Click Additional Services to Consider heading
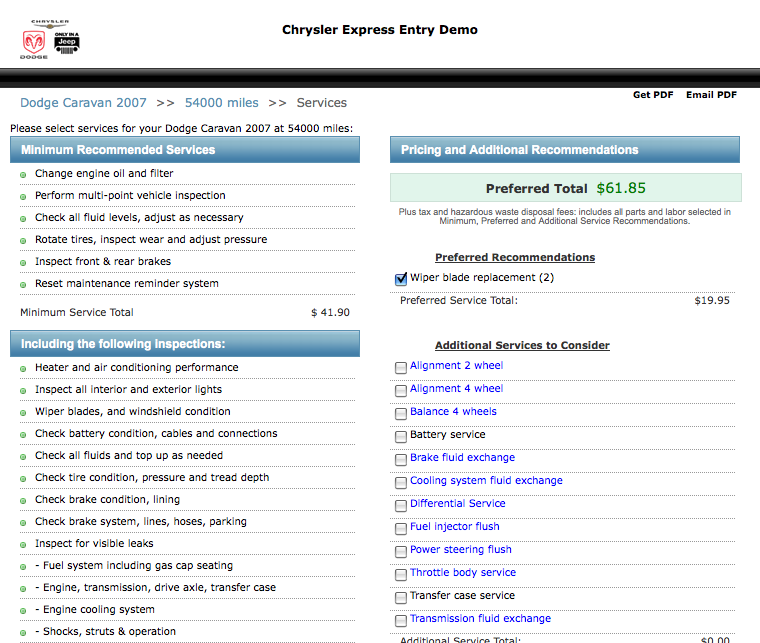The height and width of the screenshot is (643, 760). click(522, 345)
